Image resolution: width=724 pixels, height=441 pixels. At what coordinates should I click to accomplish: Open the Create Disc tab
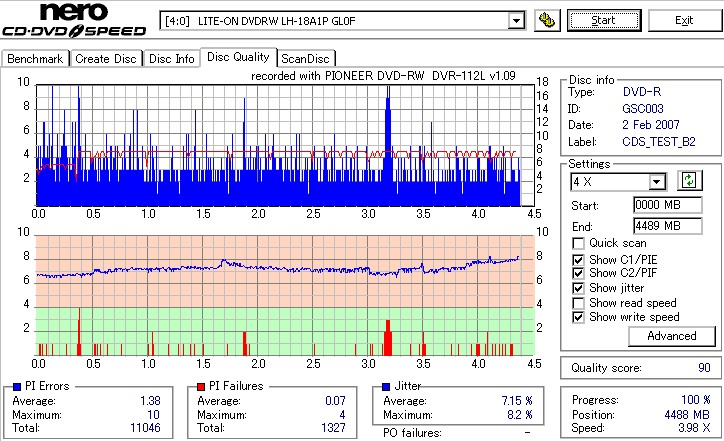106,59
